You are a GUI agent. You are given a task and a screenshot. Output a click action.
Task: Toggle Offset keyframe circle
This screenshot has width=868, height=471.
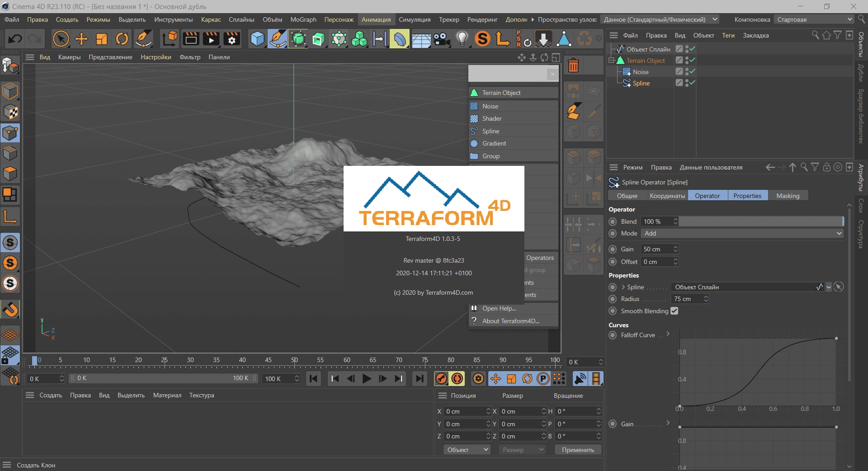coord(613,262)
